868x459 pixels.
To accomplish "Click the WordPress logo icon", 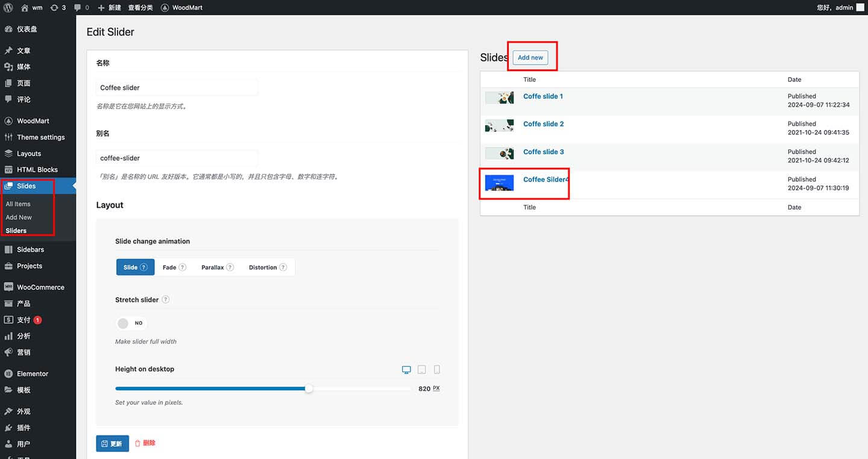I will point(8,7).
